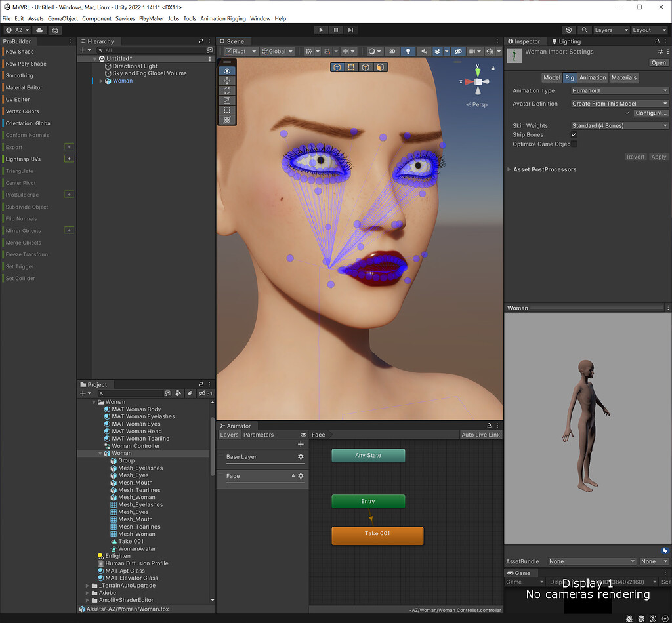Open the Gizmos visibility icon menu

point(490,51)
